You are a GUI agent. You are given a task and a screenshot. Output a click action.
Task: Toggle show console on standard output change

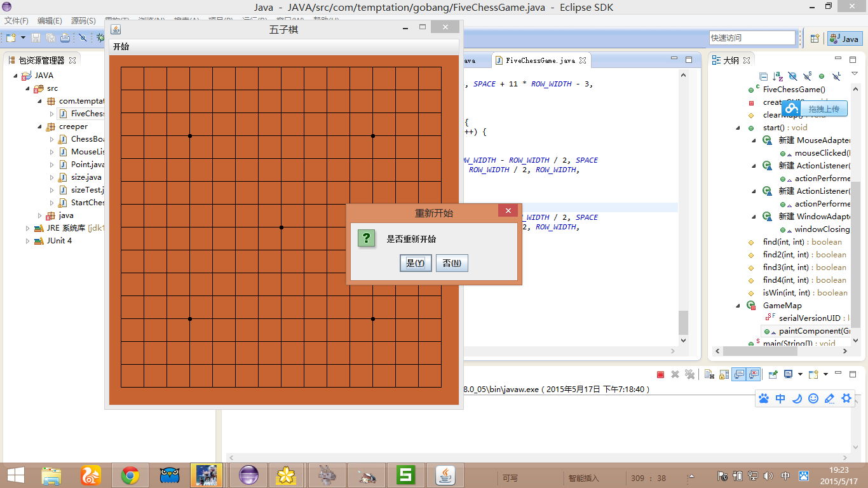pyautogui.click(x=738, y=375)
